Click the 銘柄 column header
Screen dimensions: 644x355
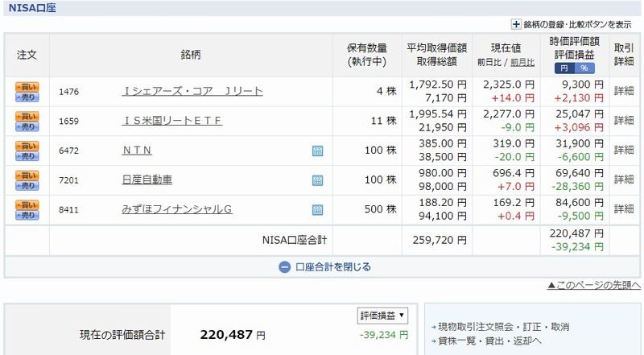pyautogui.click(x=191, y=55)
